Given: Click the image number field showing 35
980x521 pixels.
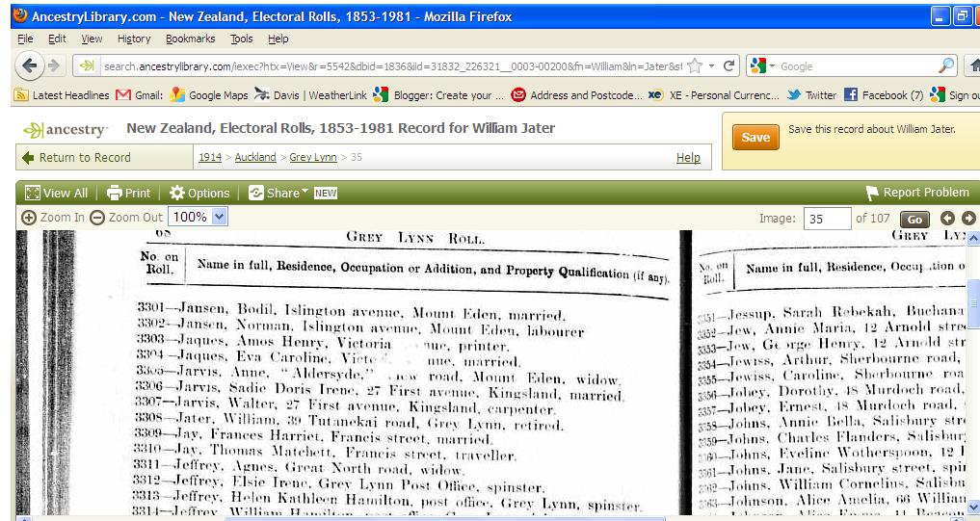Looking at the screenshot, I should tap(827, 219).
